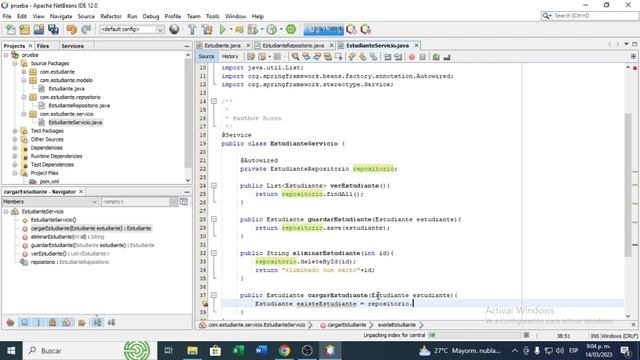Click the Save All toolbar icon

(53, 29)
